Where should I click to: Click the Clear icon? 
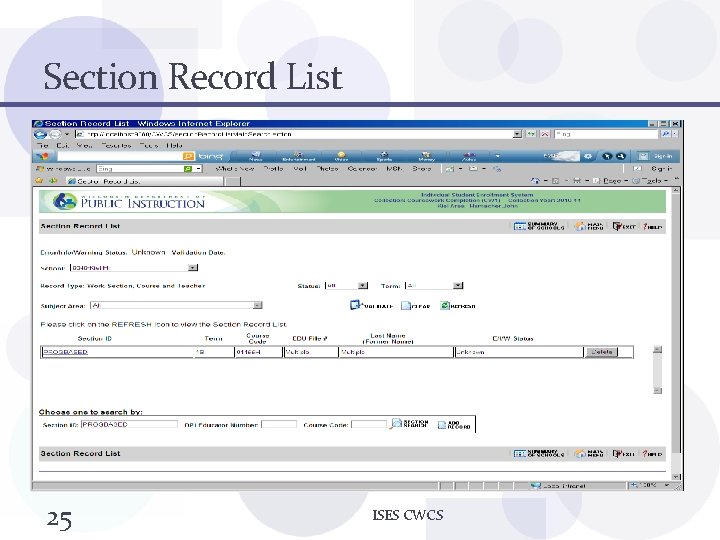[416, 306]
